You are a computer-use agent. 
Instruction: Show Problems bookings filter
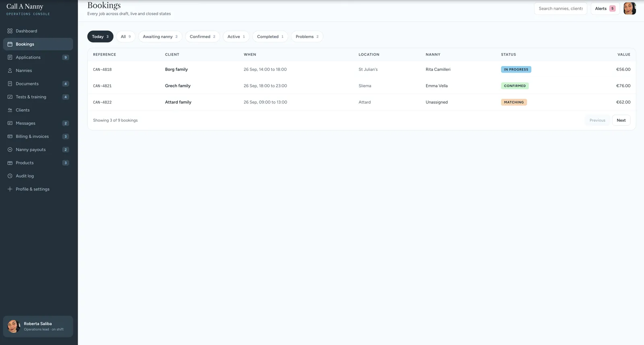[307, 37]
